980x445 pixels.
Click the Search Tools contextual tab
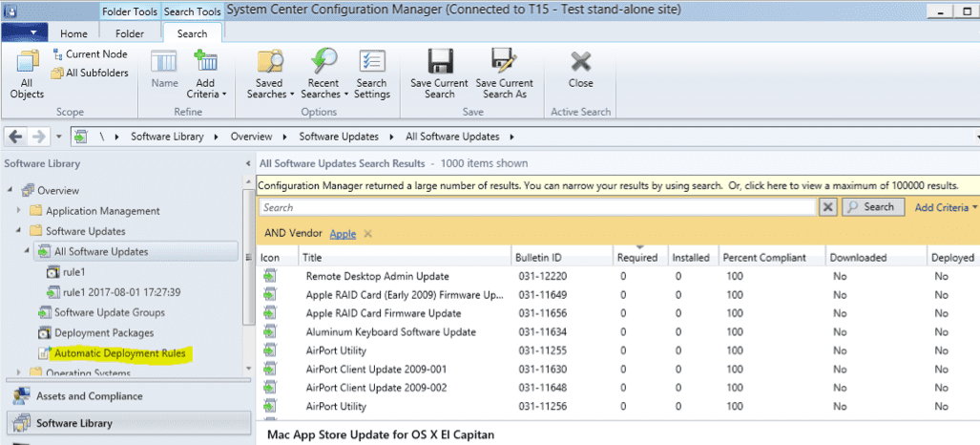pyautogui.click(x=192, y=11)
